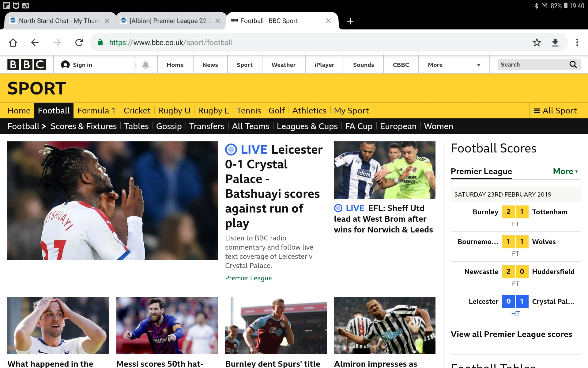Click the SPORT banner title
588x368 pixels.
click(x=37, y=88)
